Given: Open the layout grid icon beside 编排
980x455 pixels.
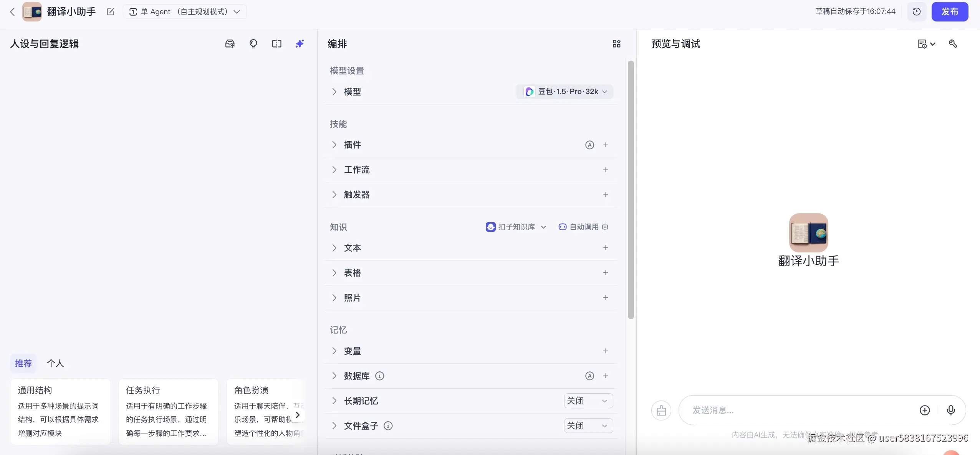Looking at the screenshot, I should pos(616,43).
